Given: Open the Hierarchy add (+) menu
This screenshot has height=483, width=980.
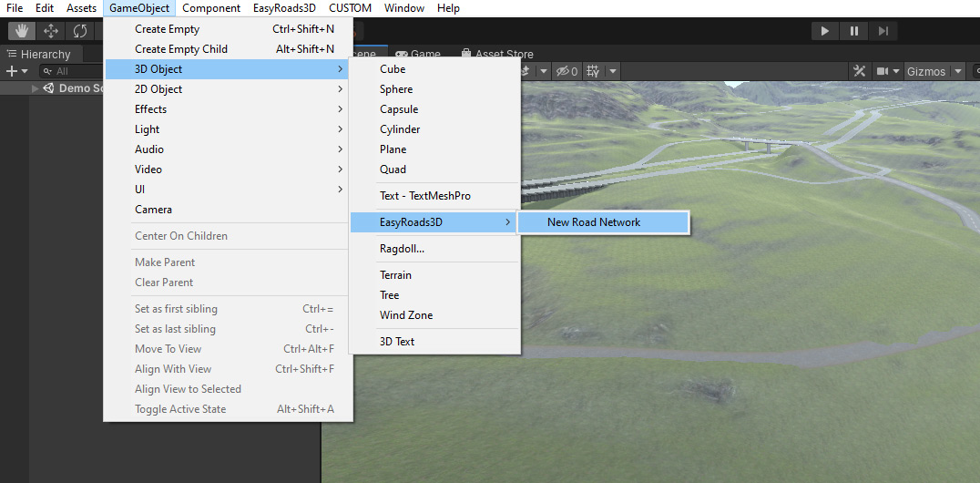Looking at the screenshot, I should (16, 71).
